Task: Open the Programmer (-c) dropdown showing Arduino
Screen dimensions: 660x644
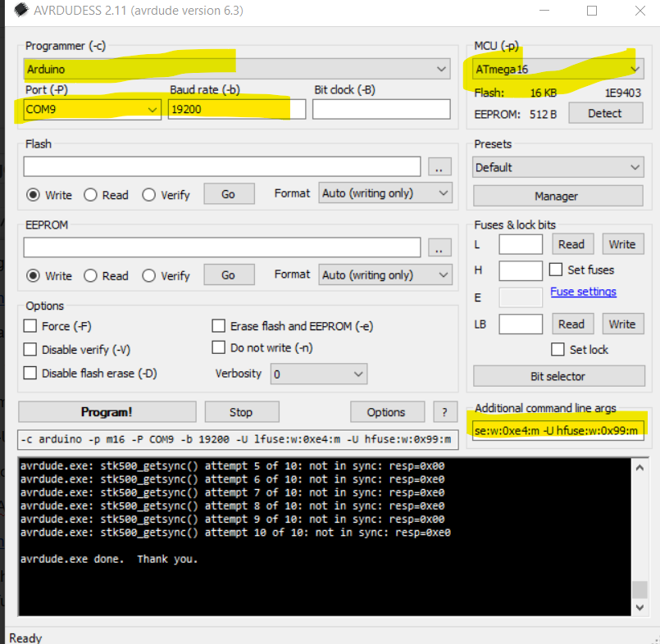Action: (237, 69)
